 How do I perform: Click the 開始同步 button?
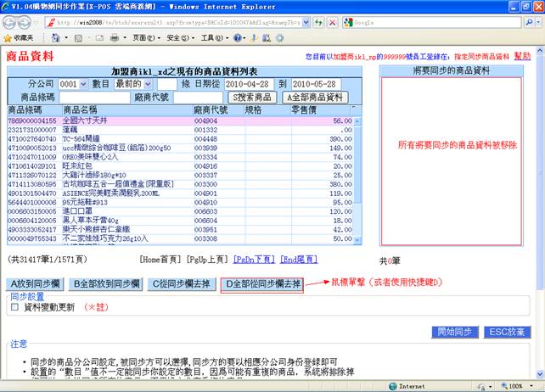(454, 332)
